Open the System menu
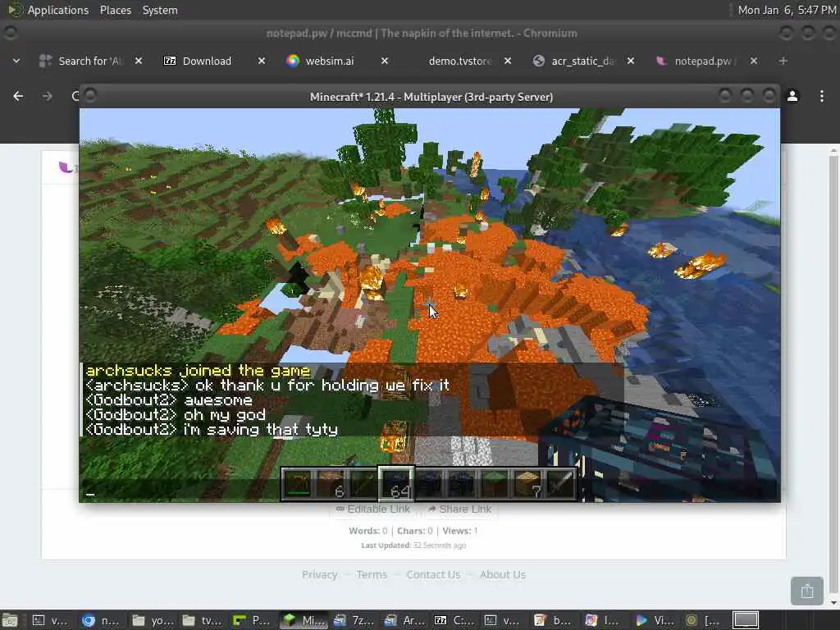840x630 pixels. point(160,10)
